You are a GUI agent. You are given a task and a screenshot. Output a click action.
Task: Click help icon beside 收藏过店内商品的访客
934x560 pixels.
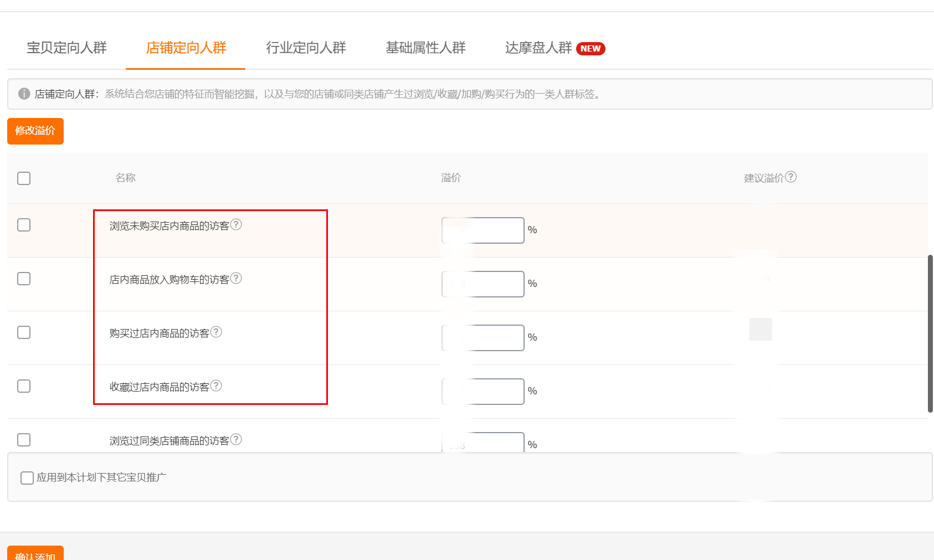(x=216, y=386)
